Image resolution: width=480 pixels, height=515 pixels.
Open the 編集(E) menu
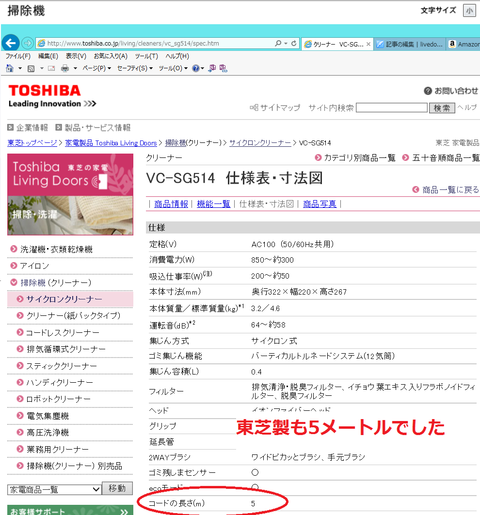[48, 56]
